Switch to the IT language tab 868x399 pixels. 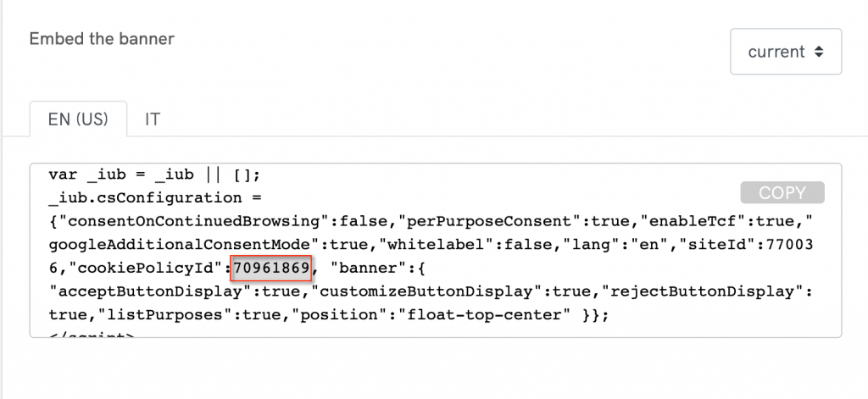[x=153, y=119]
